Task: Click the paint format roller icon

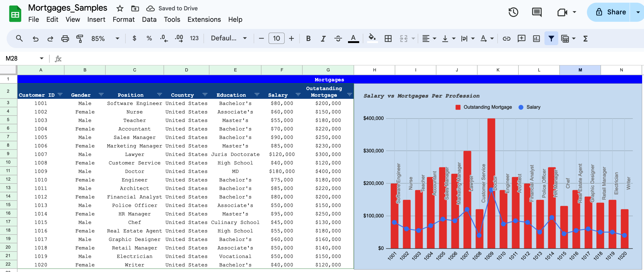Action: tap(80, 39)
